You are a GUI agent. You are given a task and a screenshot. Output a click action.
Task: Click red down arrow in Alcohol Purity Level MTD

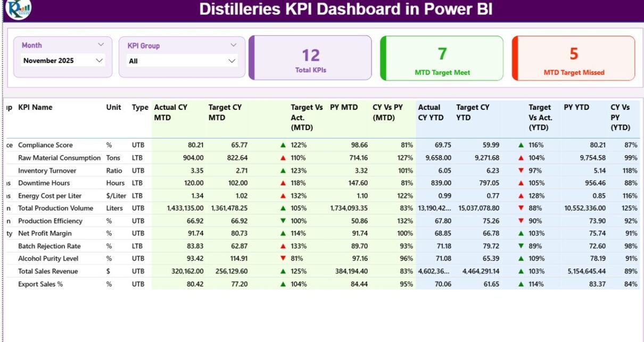(283, 258)
